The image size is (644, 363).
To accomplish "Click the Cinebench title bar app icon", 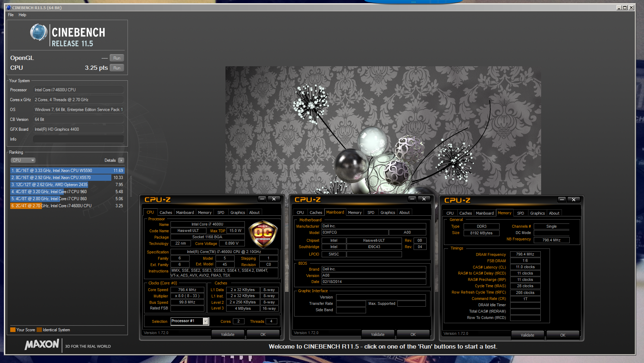I will tap(9, 7).
